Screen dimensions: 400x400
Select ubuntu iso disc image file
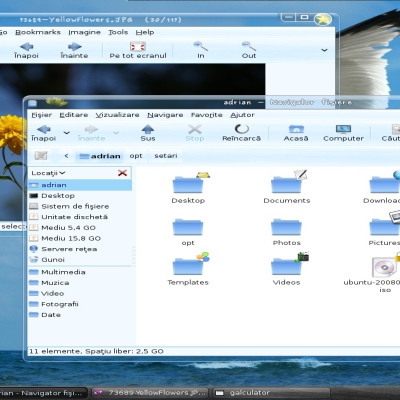click(385, 266)
